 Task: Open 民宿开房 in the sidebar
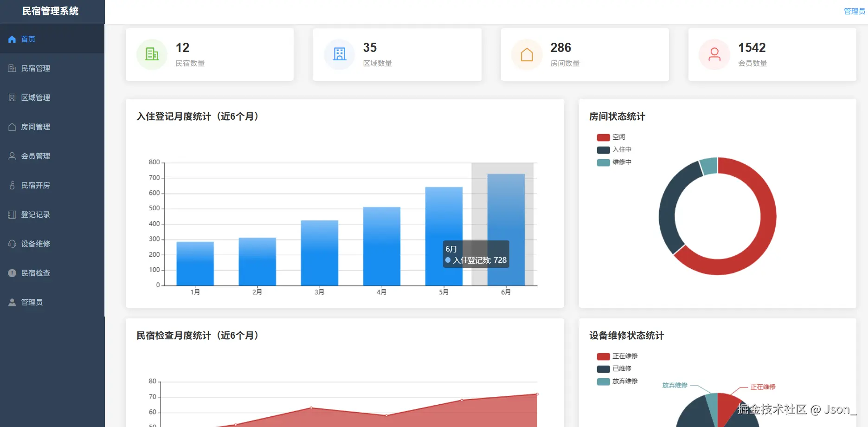[x=52, y=185]
